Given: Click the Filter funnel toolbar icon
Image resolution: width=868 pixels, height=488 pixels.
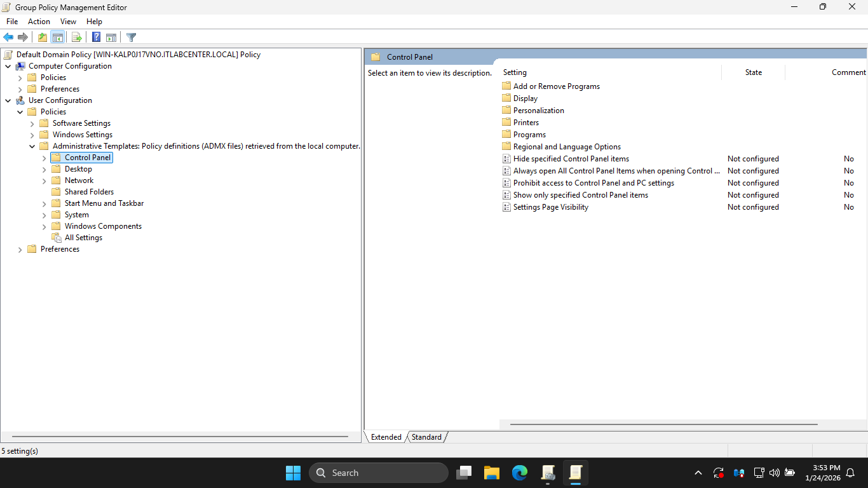Looking at the screenshot, I should 132,37.
